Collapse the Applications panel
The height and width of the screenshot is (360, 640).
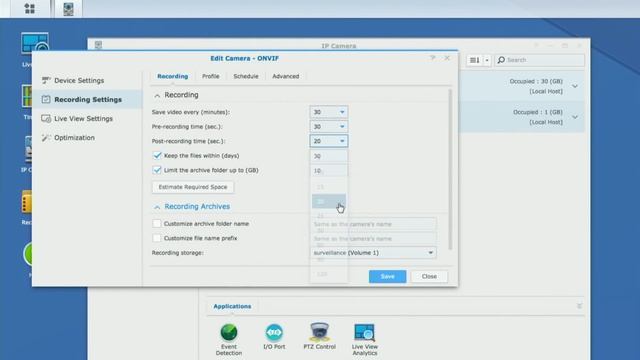point(579,306)
